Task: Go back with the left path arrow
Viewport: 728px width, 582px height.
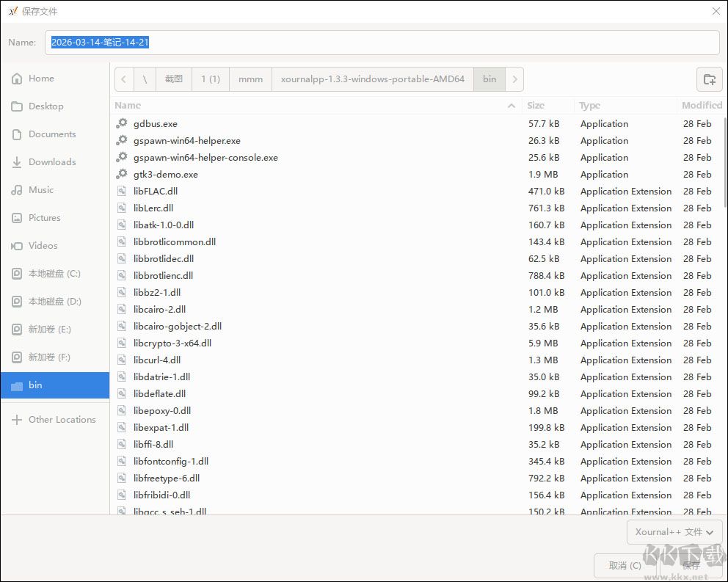Action: tap(124, 79)
